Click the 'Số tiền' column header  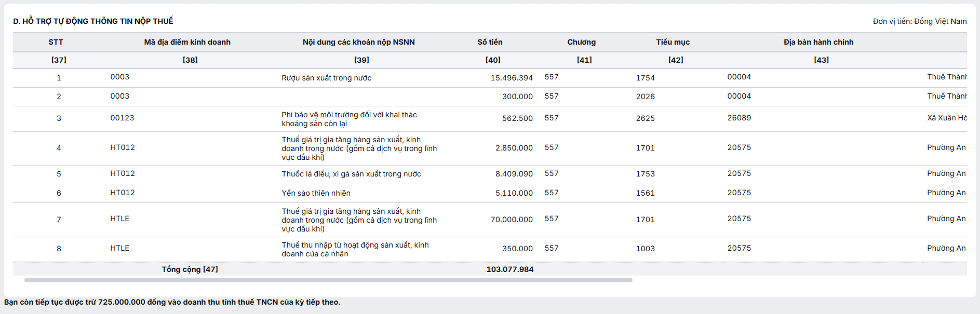[490, 42]
